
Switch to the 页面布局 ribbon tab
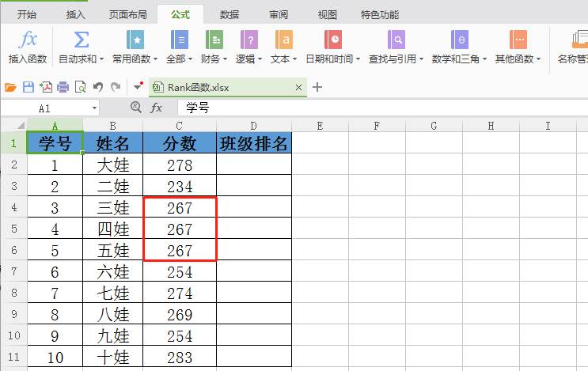pos(128,14)
